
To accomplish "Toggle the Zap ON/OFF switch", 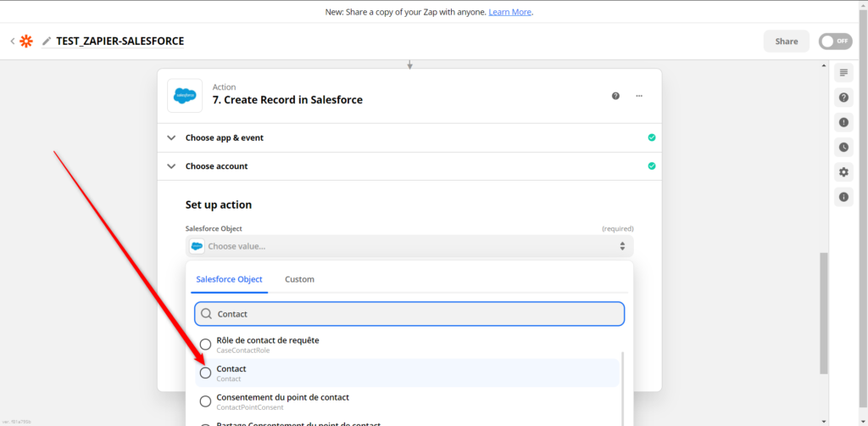I will 835,41.
